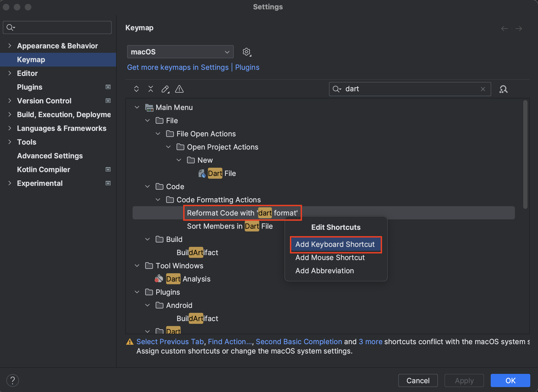Open Select Previous Tab conflict link
This screenshot has height=392, width=538.
(170, 342)
